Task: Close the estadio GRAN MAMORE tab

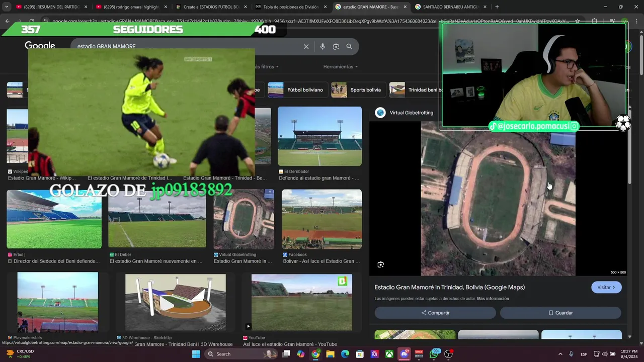Action: pyautogui.click(x=405, y=7)
